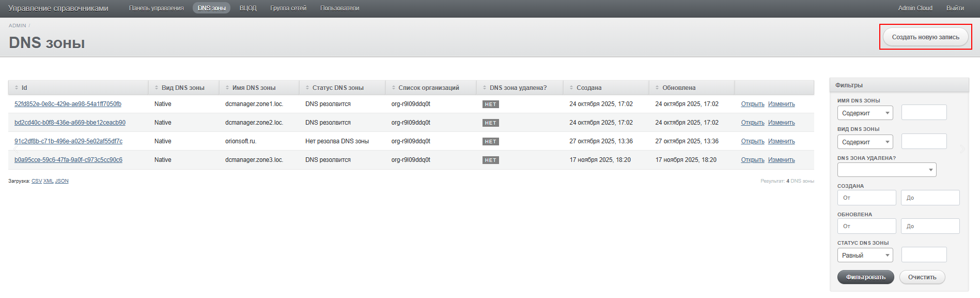This screenshot has height=298, width=980.
Task: Click Открыть for dcmanager.zone1.loc. row
Action: point(752,104)
